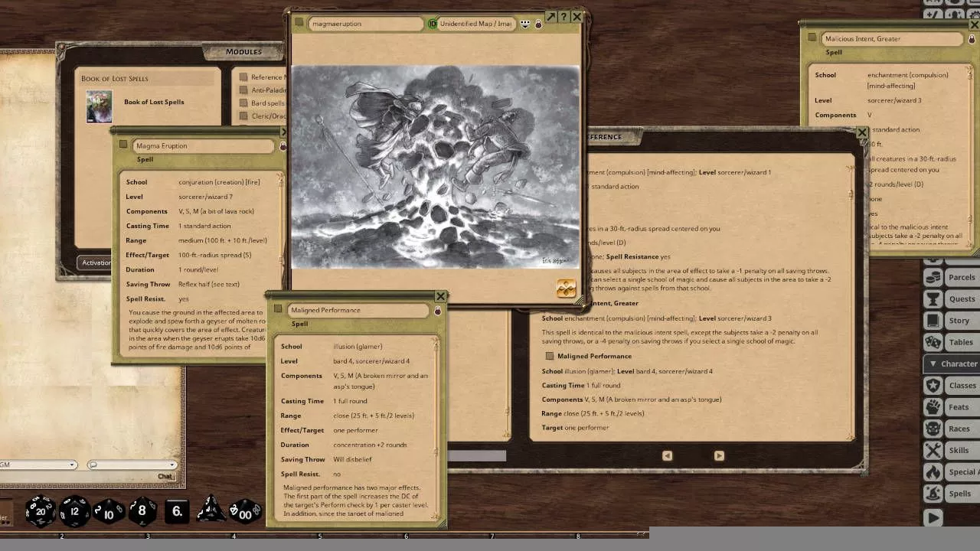Screen dimensions: 980x551
Task: Click the link square on magmaeruption window
Action: click(299, 23)
